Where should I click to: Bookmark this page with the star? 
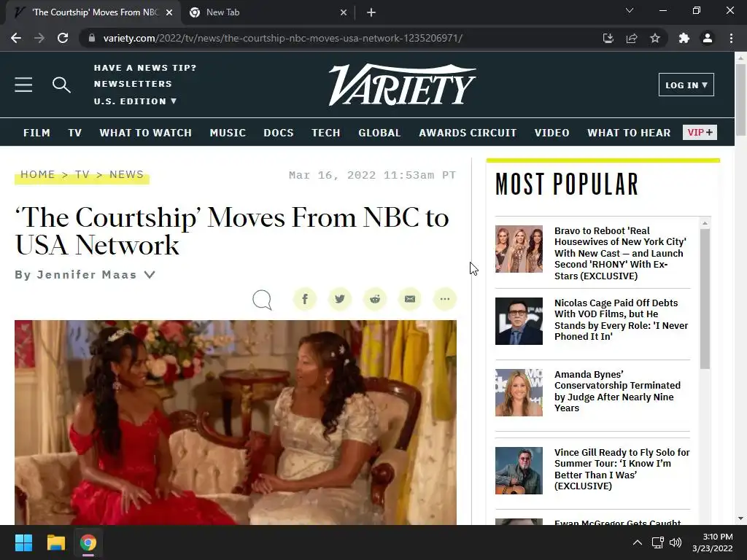(x=655, y=38)
